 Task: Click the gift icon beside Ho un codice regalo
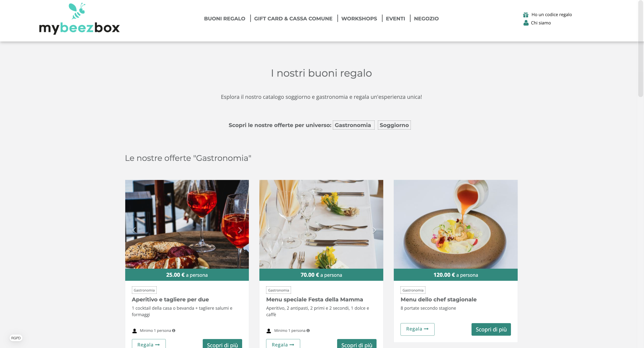coord(526,15)
